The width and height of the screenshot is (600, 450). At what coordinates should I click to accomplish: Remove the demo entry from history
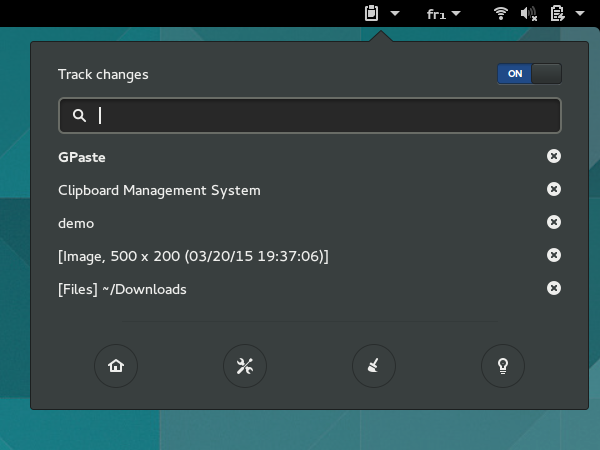[554, 222]
